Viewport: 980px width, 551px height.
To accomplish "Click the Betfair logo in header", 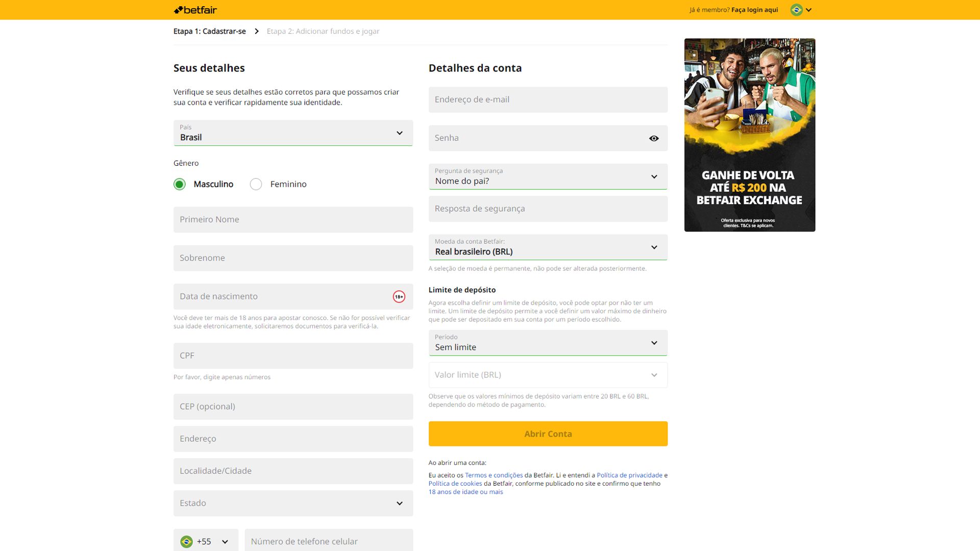I will click(x=195, y=10).
